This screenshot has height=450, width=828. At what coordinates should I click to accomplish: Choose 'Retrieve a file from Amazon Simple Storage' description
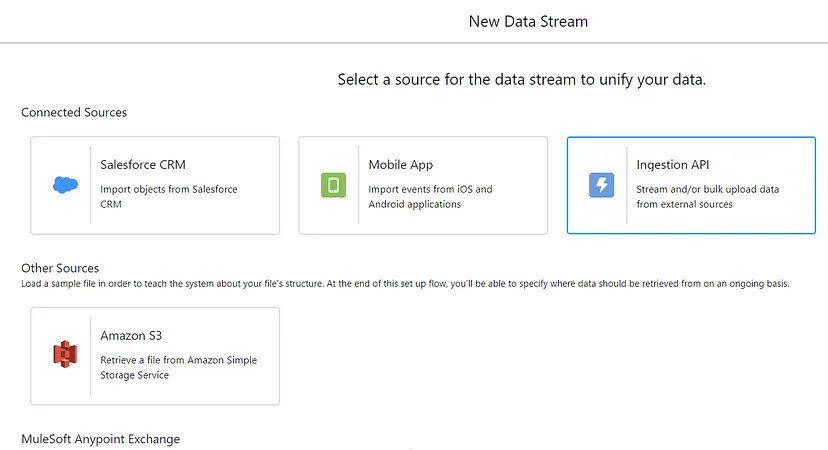[178, 367]
